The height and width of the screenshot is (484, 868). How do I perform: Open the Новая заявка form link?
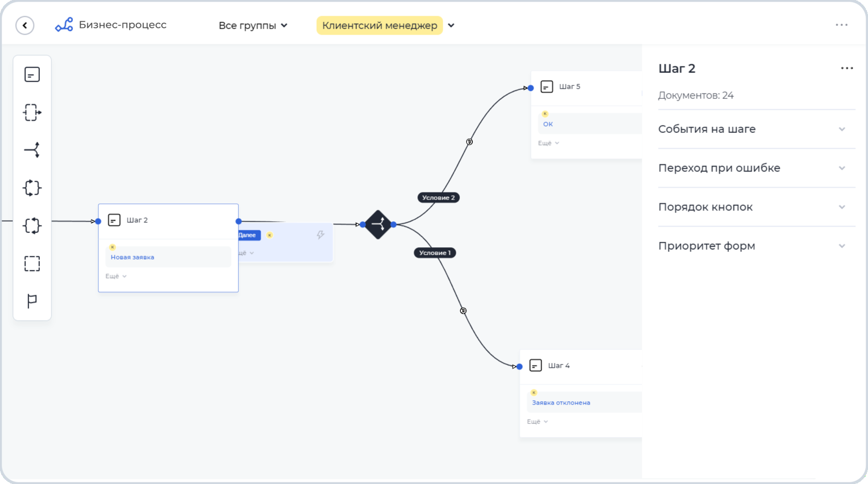coord(132,257)
